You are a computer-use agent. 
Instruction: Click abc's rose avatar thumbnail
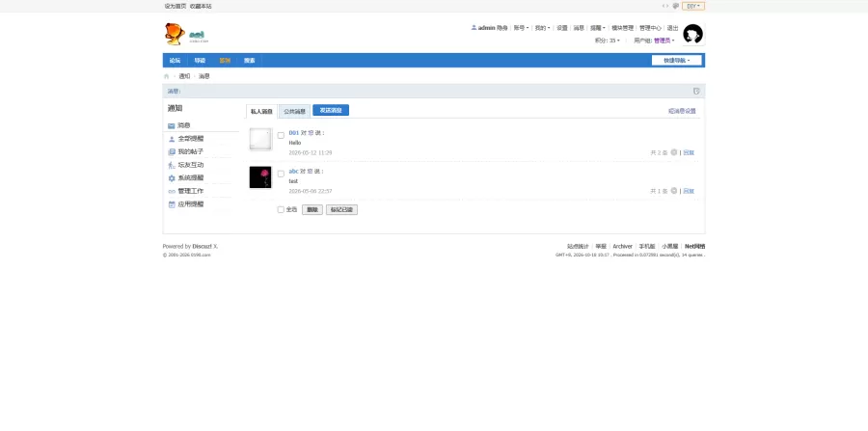260,177
